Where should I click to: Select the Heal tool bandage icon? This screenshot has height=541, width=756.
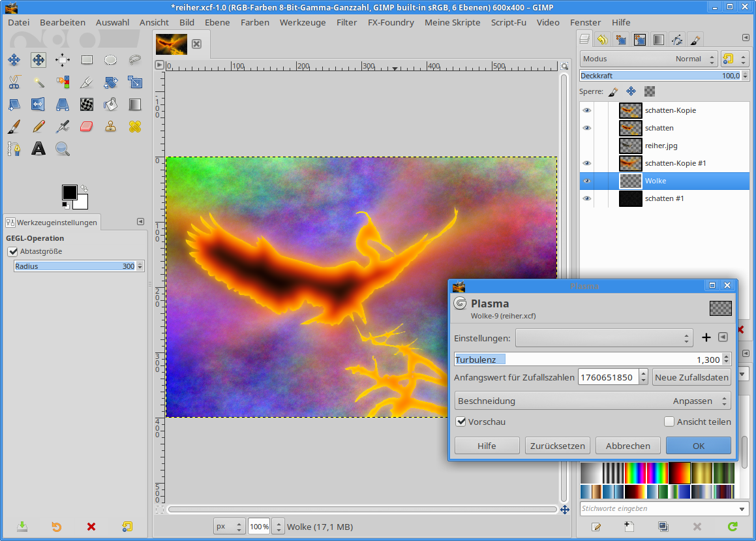click(x=135, y=126)
